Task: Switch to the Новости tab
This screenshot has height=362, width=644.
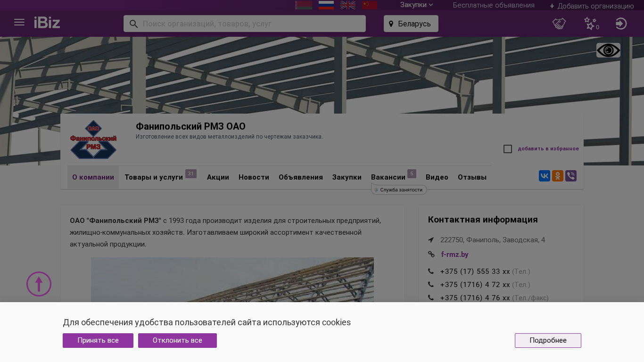Action: coord(254,177)
